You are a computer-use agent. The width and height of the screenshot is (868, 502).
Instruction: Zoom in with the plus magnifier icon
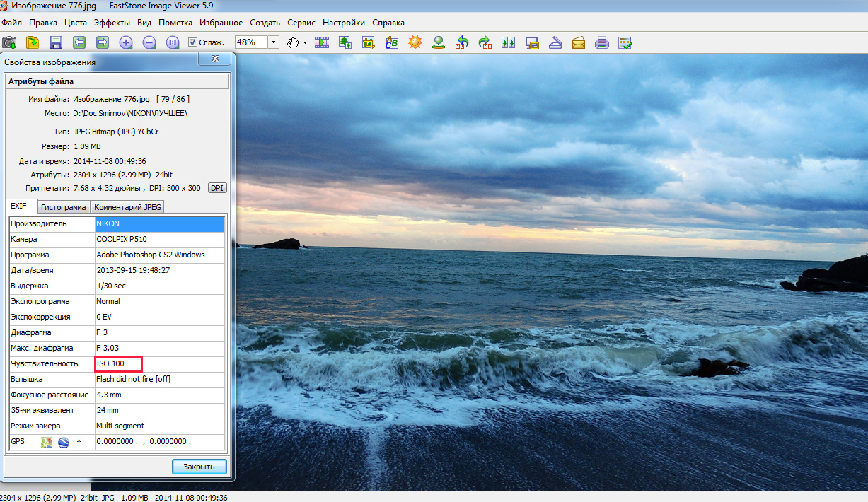click(126, 42)
